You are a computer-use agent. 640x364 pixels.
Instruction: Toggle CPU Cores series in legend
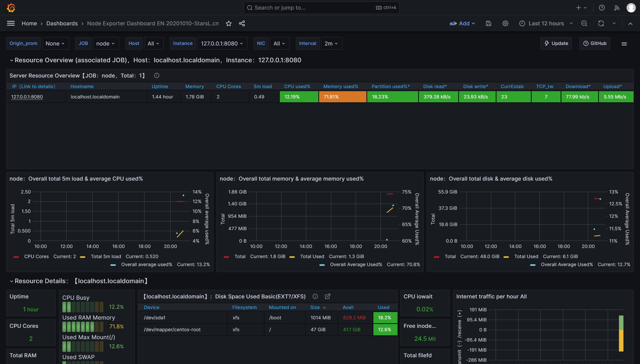[x=36, y=257]
